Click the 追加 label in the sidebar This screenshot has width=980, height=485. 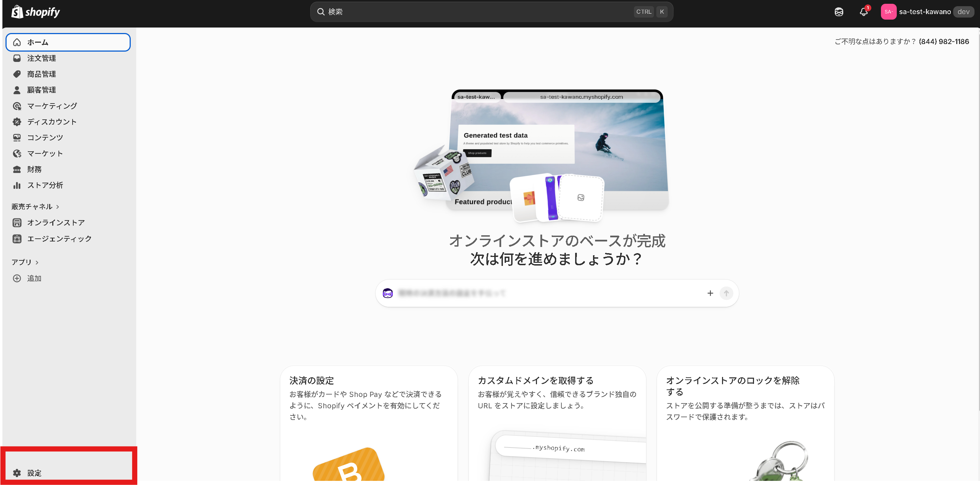point(34,279)
